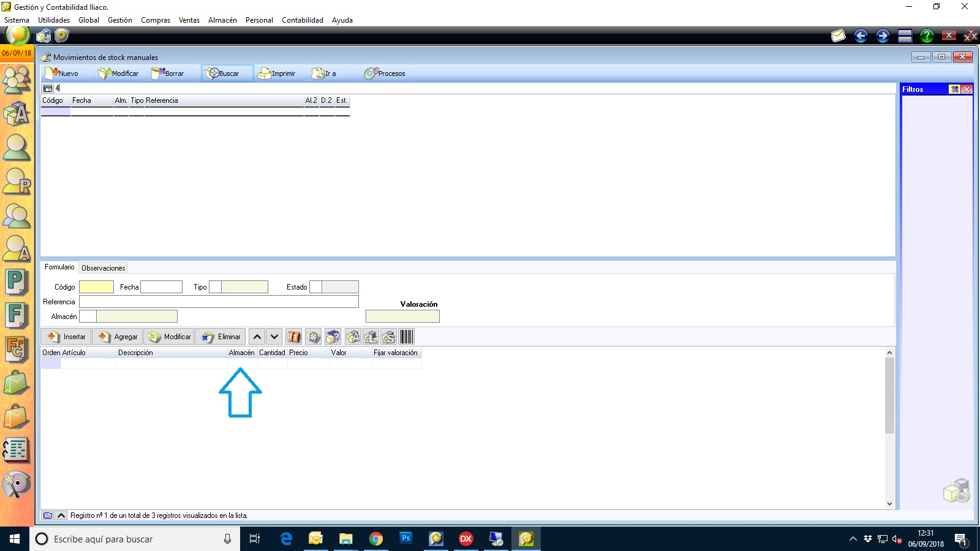
Task: Click the group of people icon at the top of the sidebar
Action: 17,80
